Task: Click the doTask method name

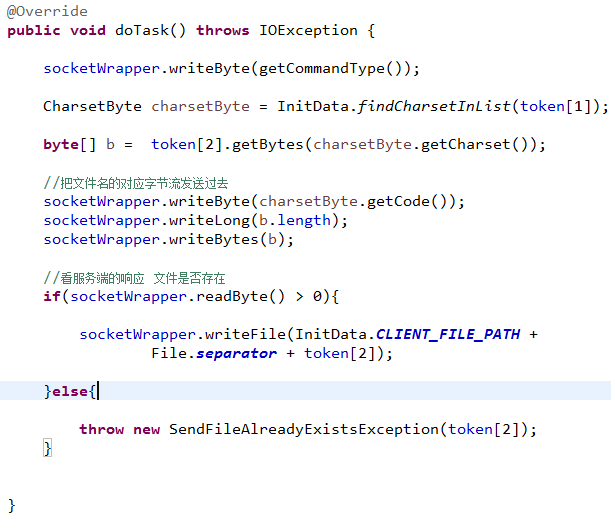Action: tap(142, 30)
